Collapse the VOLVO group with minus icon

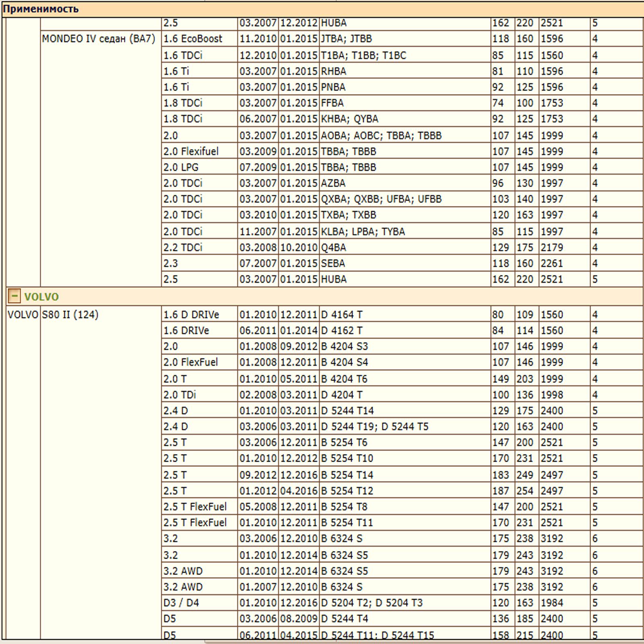tap(14, 296)
